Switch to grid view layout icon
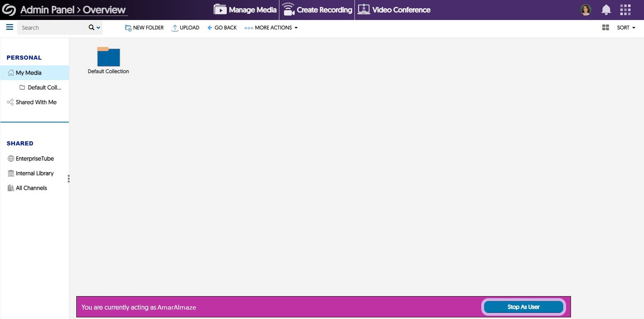 tap(606, 27)
